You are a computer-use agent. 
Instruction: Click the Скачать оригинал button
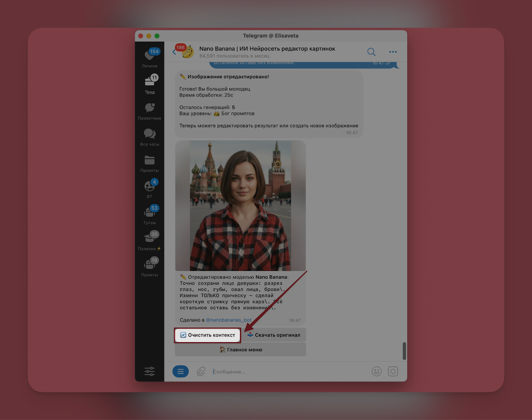tap(274, 335)
